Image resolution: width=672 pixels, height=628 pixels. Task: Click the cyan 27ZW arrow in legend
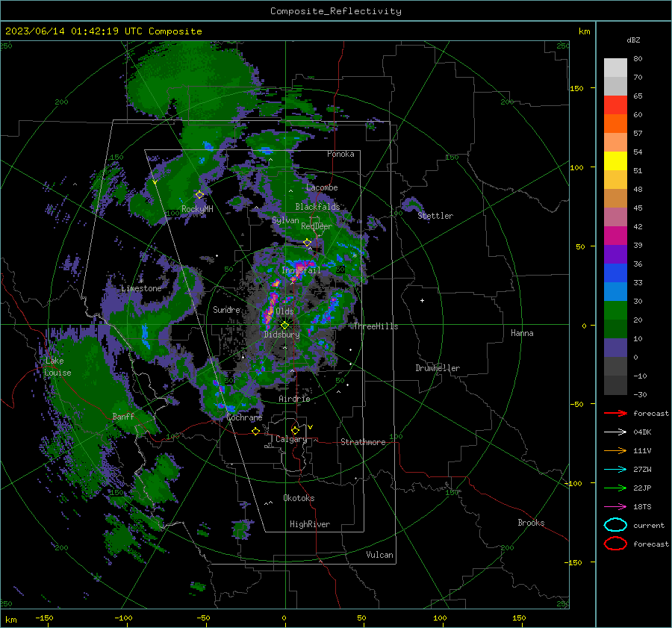[615, 470]
